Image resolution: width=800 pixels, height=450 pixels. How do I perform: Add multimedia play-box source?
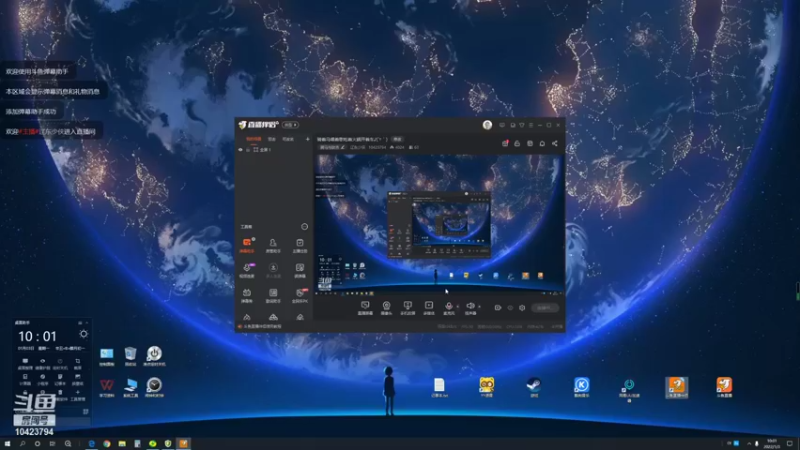[429, 307]
